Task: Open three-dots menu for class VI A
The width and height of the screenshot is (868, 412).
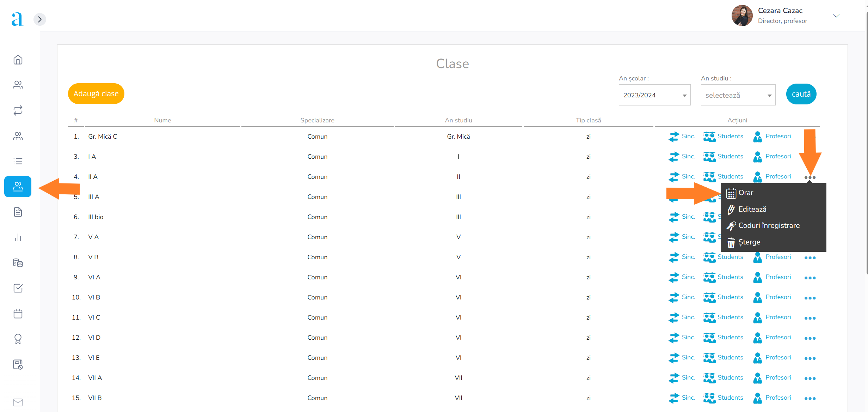Action: (810, 278)
